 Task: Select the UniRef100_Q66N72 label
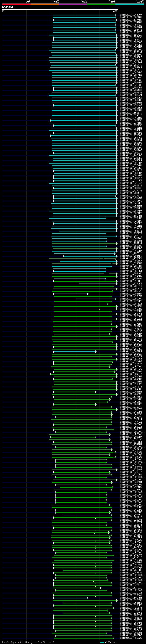point(131,65)
